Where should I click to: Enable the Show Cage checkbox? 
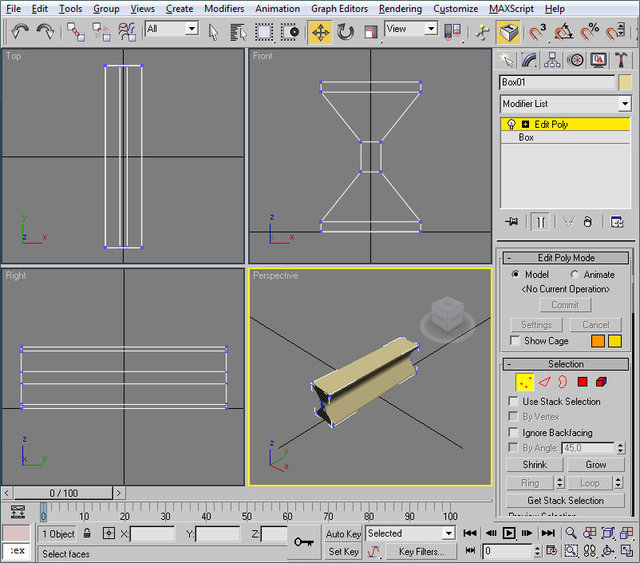click(x=515, y=341)
